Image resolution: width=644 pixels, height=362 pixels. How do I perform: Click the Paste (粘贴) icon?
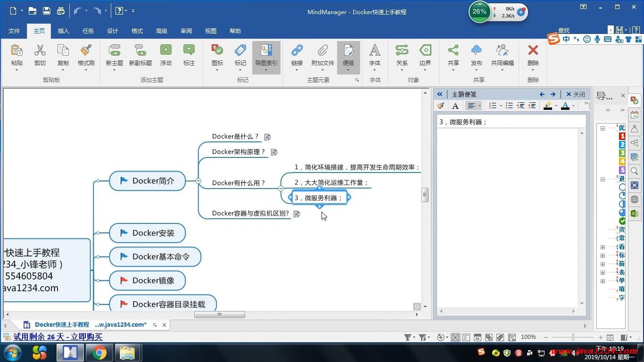[17, 50]
